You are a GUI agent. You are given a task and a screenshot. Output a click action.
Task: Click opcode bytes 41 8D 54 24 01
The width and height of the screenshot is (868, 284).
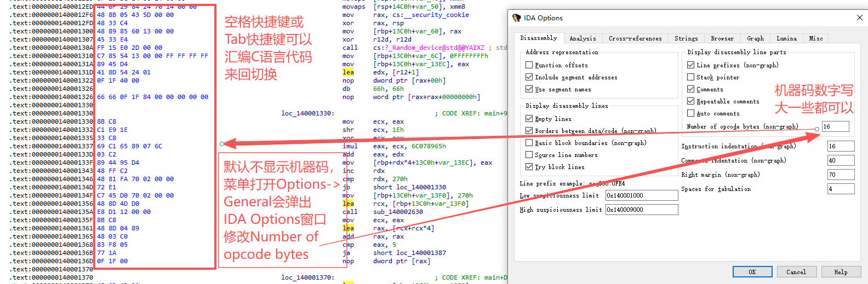[124, 72]
